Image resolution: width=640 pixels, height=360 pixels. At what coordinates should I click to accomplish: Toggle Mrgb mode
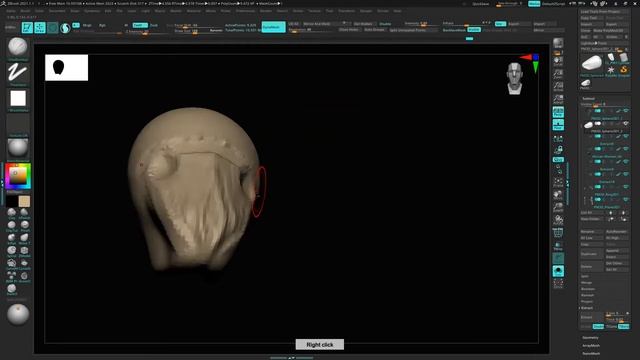click(x=87, y=25)
